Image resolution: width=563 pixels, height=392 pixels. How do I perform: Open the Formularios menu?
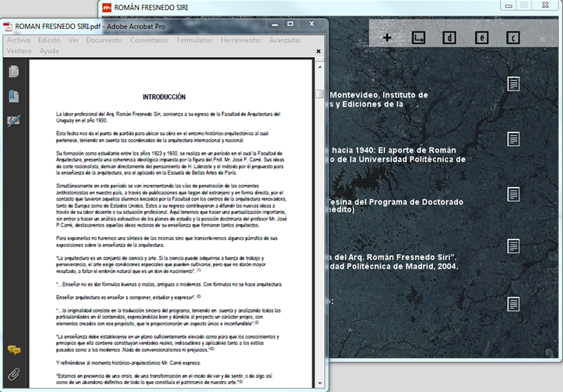pos(195,40)
